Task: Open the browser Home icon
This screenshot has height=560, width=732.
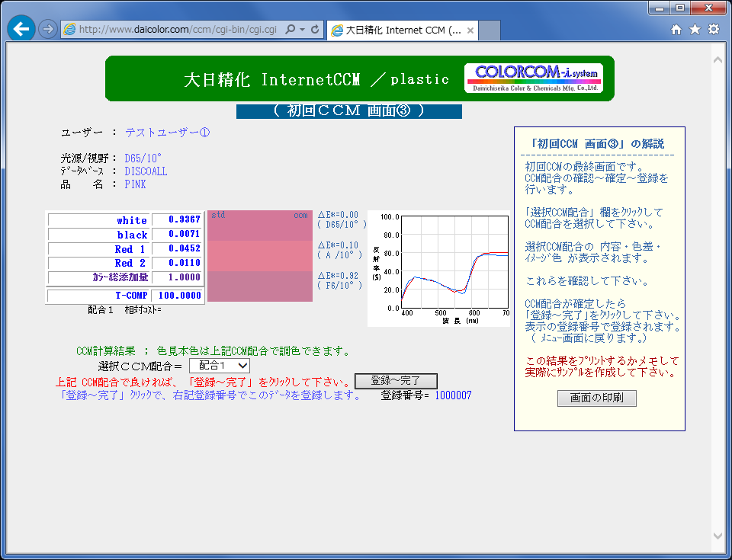Action: click(676, 30)
